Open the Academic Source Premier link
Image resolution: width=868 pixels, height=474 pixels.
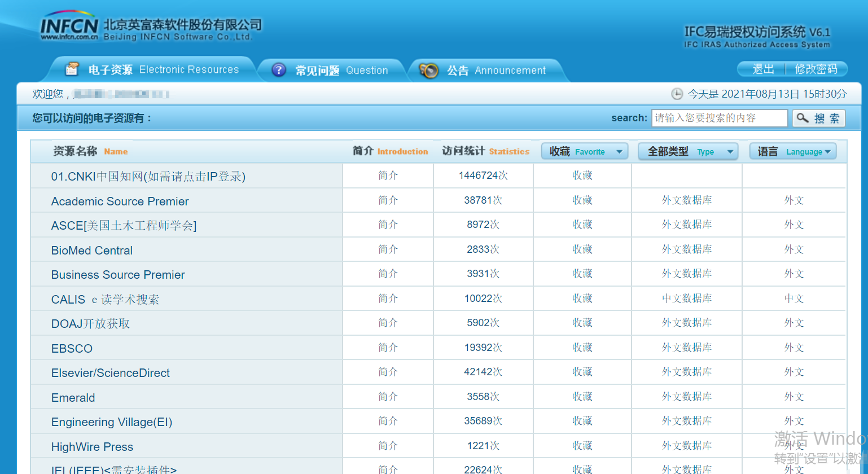[120, 201]
